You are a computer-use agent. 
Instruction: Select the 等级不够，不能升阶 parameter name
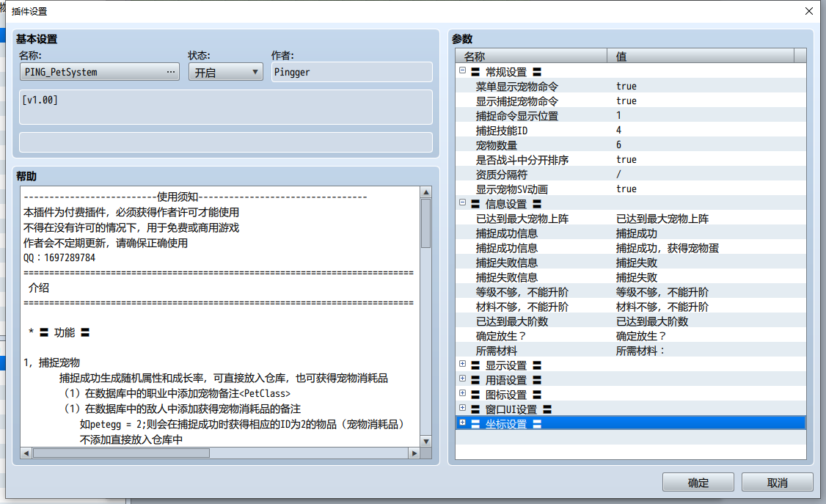[522, 292]
